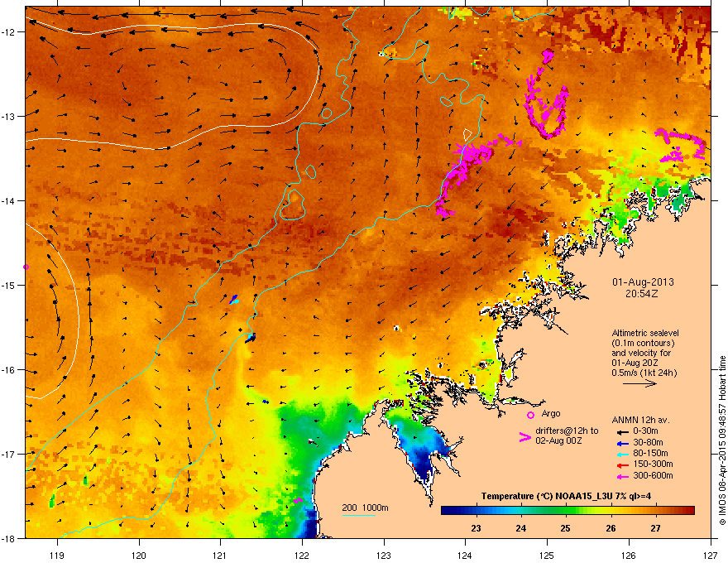Screen dimensions: 728x563
Task: Click the longitude axis label '125'
Action: click(x=547, y=555)
